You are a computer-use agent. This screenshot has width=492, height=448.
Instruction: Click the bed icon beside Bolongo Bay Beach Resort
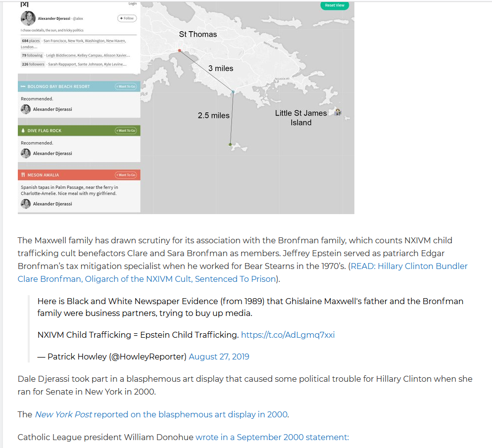pos(23,87)
